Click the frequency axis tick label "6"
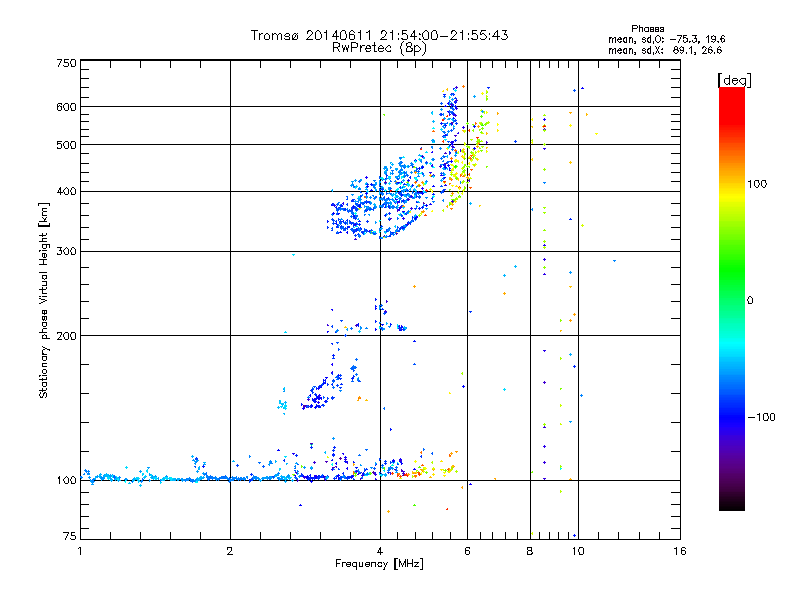The image size is (800, 600). pos(467,551)
